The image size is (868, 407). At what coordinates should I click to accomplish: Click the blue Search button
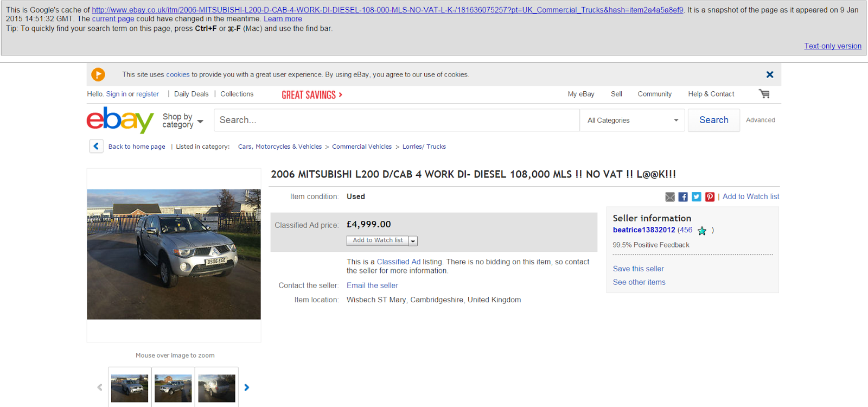714,120
